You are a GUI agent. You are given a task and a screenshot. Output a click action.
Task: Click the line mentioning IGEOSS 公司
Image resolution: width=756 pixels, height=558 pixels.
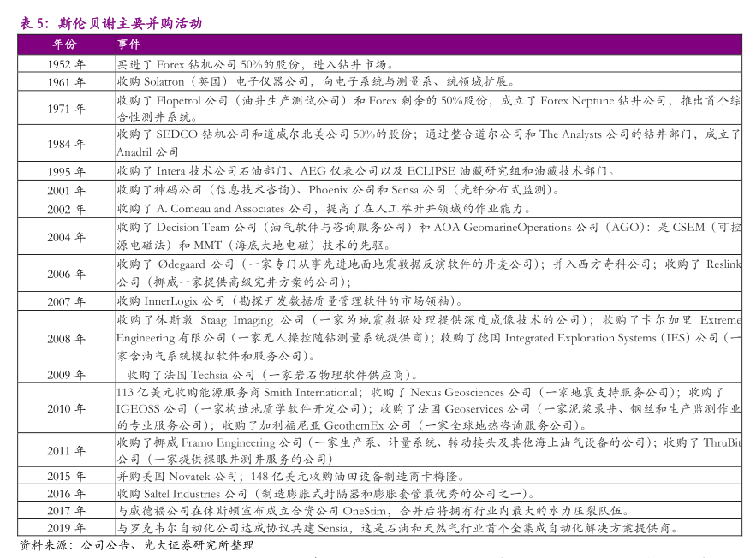click(x=429, y=408)
